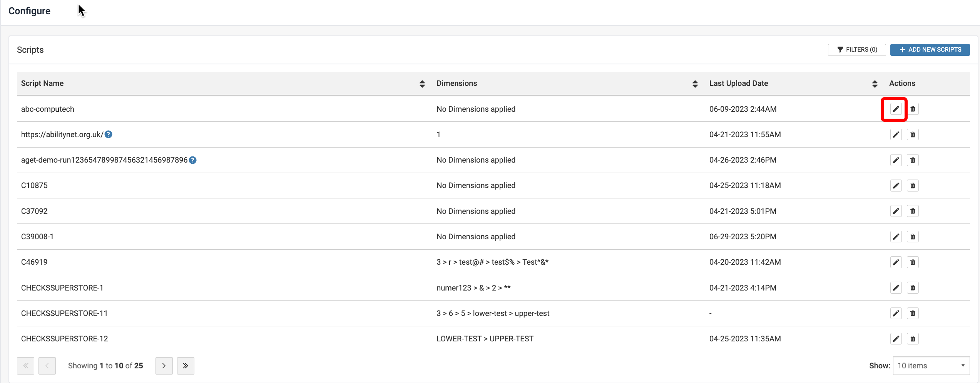Click info icon next to aget-demo-run script
The image size is (980, 383).
click(193, 160)
